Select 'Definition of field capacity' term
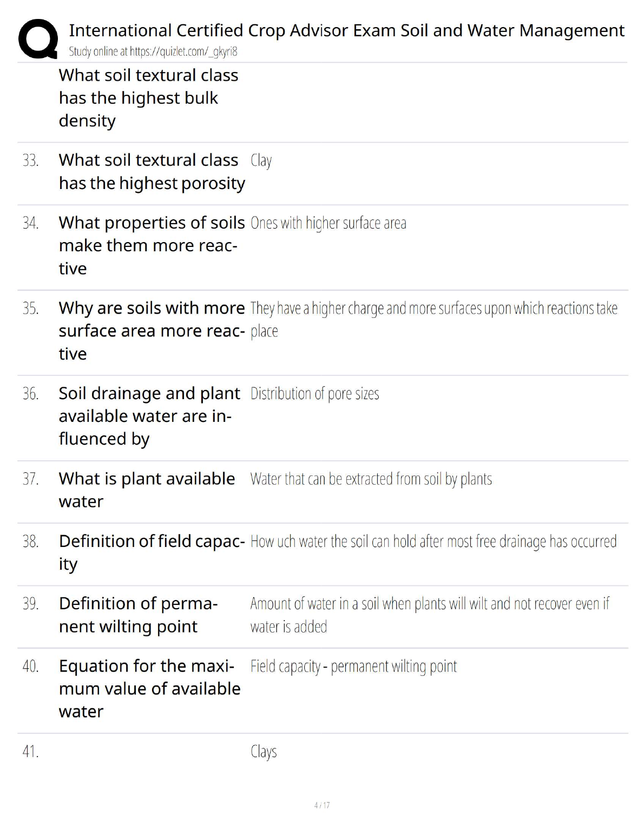The height and width of the screenshot is (834, 644). click(x=152, y=552)
